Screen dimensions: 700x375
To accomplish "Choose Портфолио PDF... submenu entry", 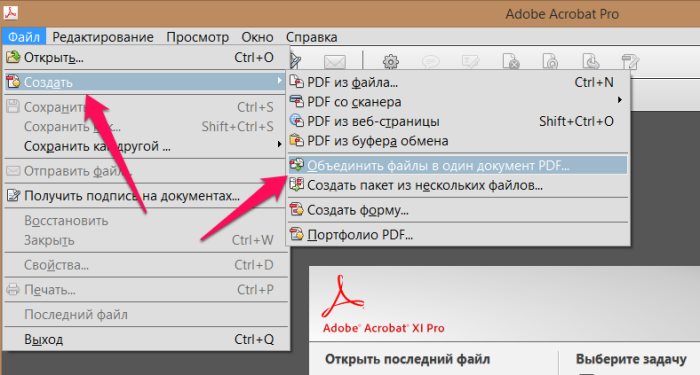I will tap(458, 234).
